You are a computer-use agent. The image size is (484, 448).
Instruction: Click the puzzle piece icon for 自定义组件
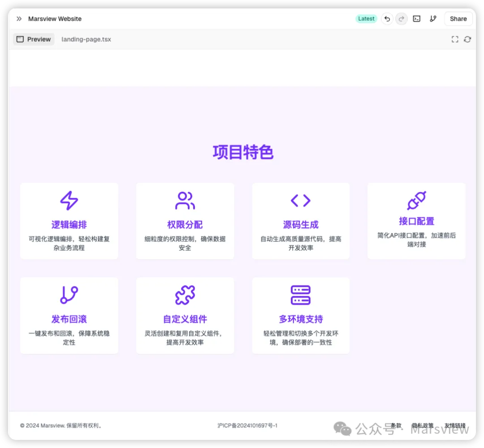coord(185,295)
